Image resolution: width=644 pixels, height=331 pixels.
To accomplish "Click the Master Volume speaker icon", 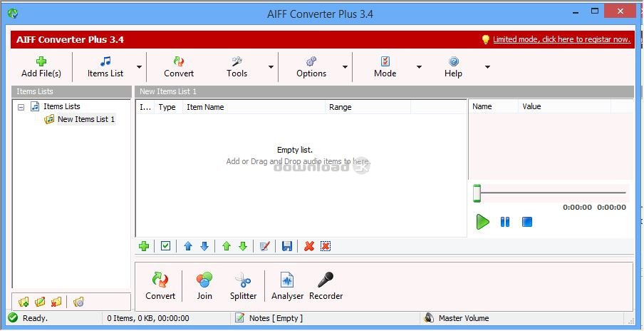I will (x=429, y=318).
